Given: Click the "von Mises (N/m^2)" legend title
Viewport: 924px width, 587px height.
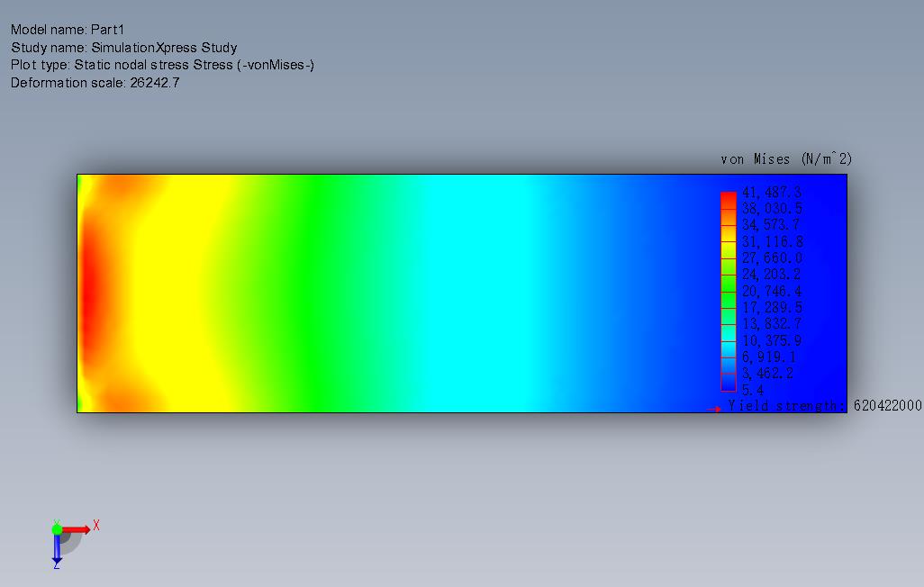Looking at the screenshot, I should coord(786,159).
